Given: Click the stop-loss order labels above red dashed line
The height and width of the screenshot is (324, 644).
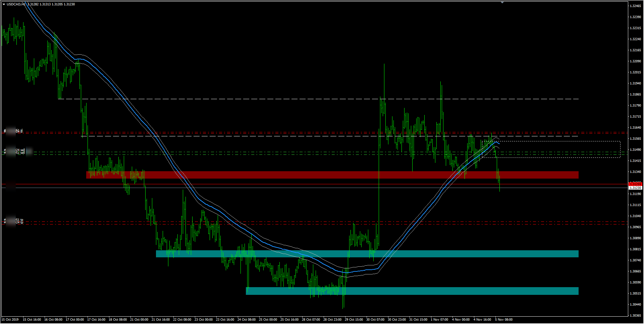Looking at the screenshot, I should point(19,131).
